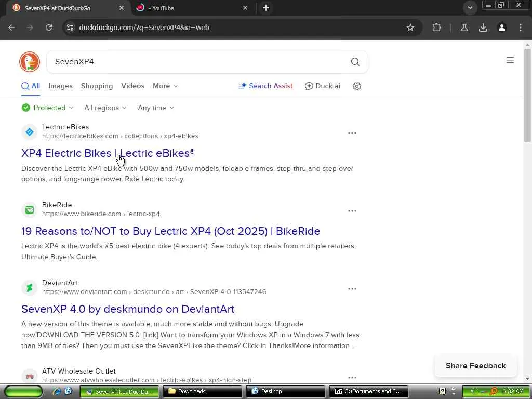This screenshot has width=532, height=399.
Task: Click the atvwholesaleoutlet.com URL
Action: pos(147,380)
